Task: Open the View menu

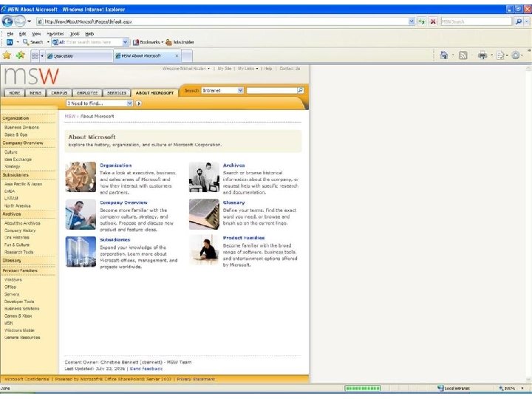Action: point(36,33)
